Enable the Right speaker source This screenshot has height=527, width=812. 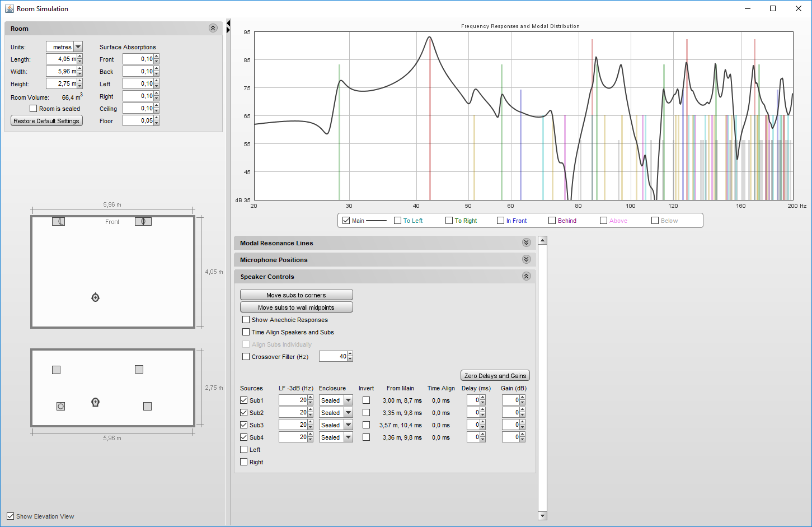(243, 462)
